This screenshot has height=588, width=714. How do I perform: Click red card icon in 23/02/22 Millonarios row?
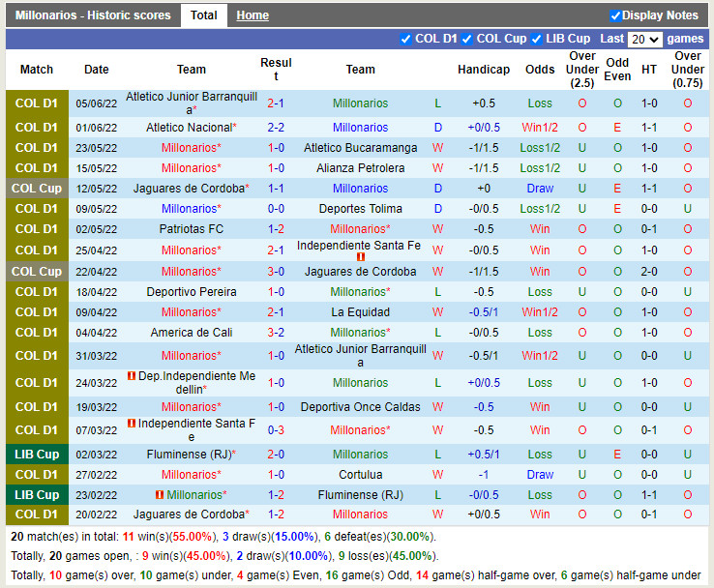(160, 495)
